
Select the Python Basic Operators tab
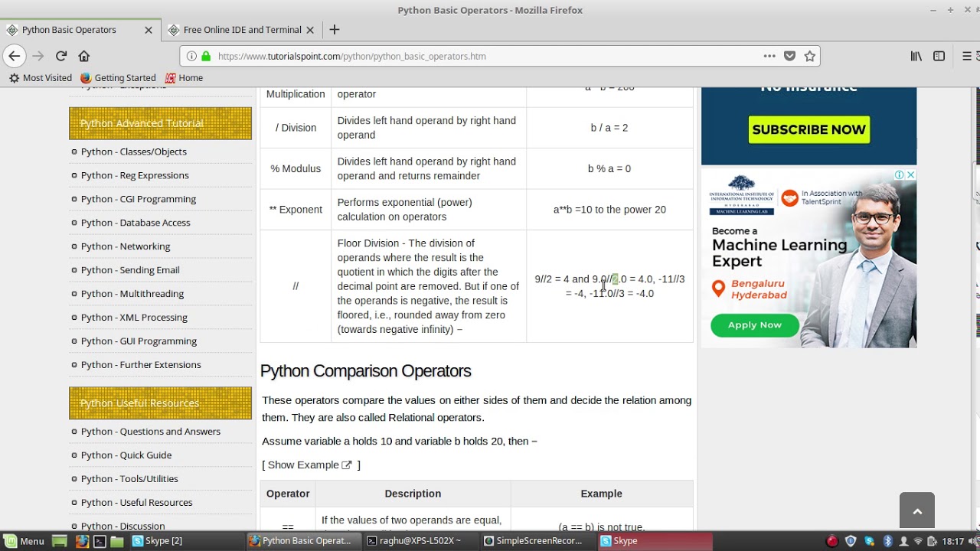(x=80, y=30)
